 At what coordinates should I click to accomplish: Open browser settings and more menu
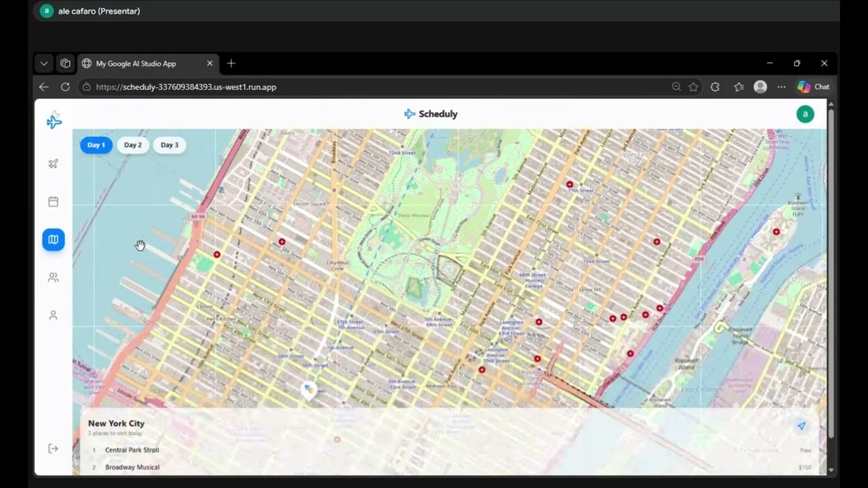(782, 87)
